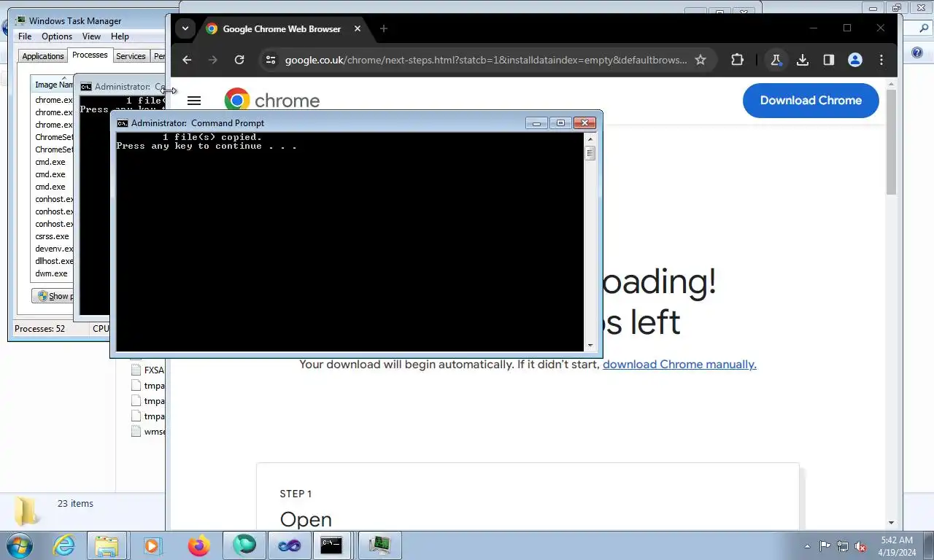Select the wmse file in Explorer
The height and width of the screenshot is (560, 934).
click(x=148, y=432)
